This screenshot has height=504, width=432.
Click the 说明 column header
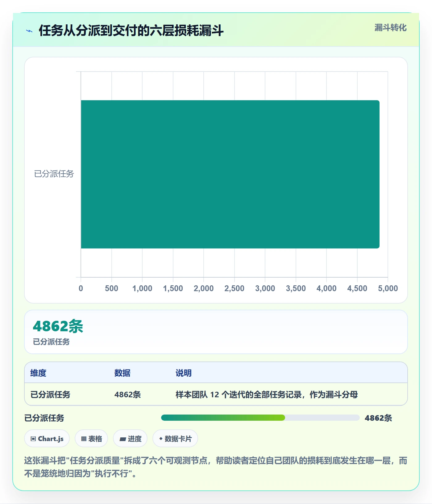[184, 373]
